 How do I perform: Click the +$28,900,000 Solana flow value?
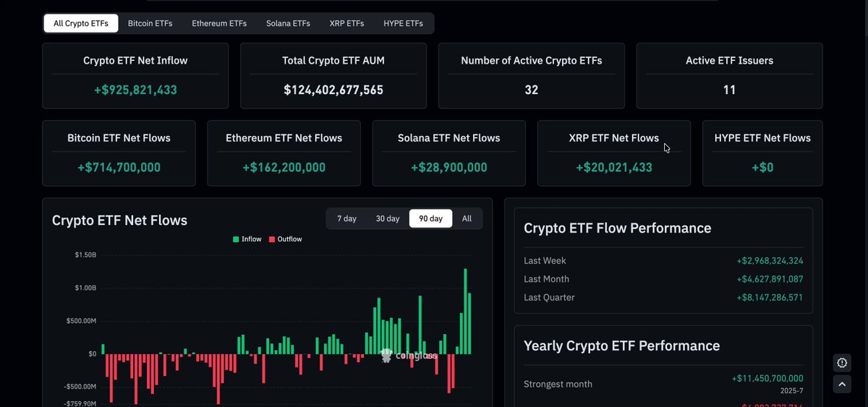click(x=449, y=168)
